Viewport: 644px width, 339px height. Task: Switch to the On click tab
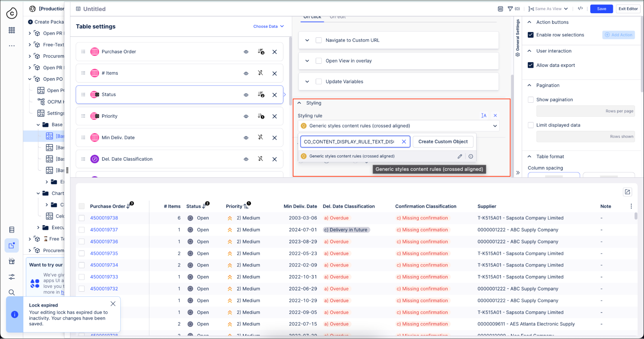click(x=312, y=17)
